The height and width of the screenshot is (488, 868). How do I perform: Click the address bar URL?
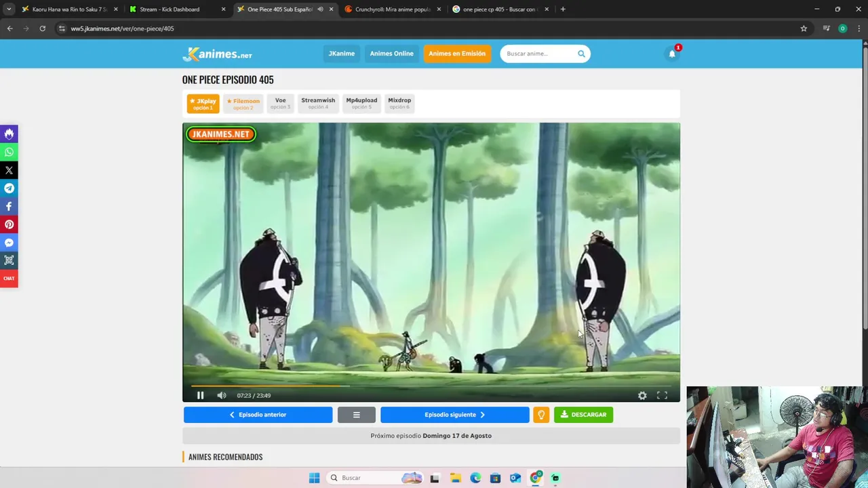click(122, 28)
